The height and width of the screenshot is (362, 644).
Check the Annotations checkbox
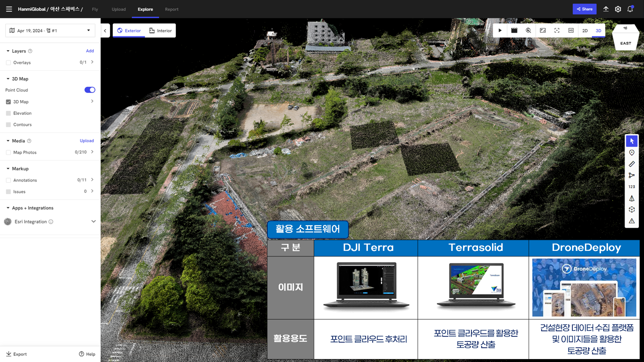(x=8, y=180)
